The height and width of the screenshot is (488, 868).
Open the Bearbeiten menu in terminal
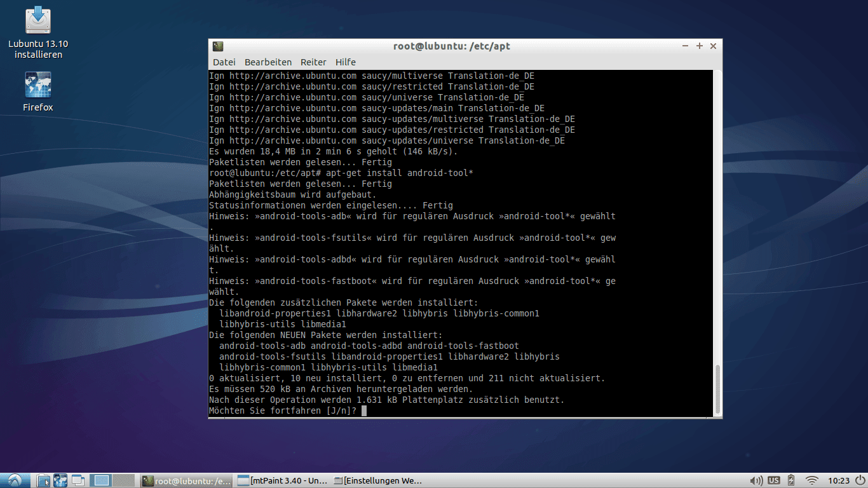coord(268,62)
